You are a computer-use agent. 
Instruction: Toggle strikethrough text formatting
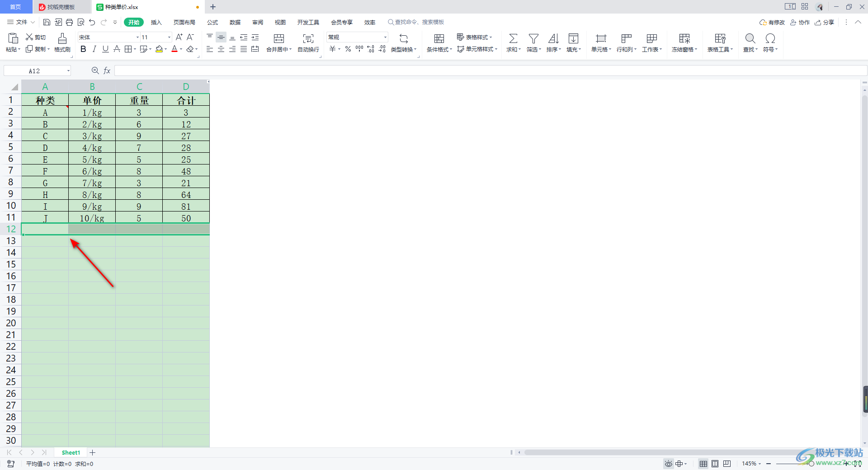(117, 49)
